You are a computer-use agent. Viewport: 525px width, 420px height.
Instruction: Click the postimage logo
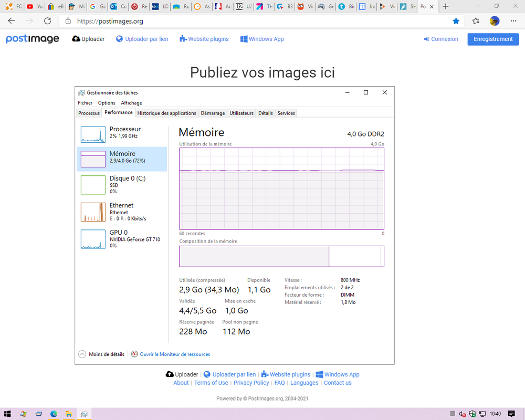click(x=33, y=39)
